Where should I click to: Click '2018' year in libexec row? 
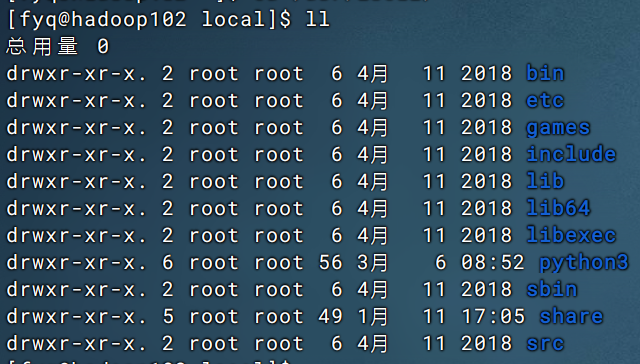487,235
